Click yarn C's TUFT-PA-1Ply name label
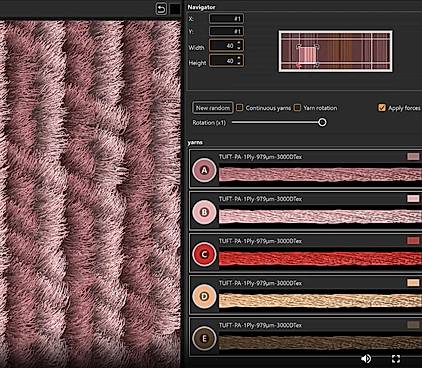 click(260, 241)
